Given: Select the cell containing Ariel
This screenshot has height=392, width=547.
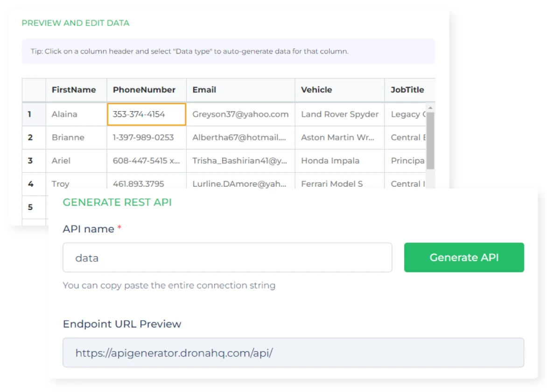Looking at the screenshot, I should pos(76,161).
